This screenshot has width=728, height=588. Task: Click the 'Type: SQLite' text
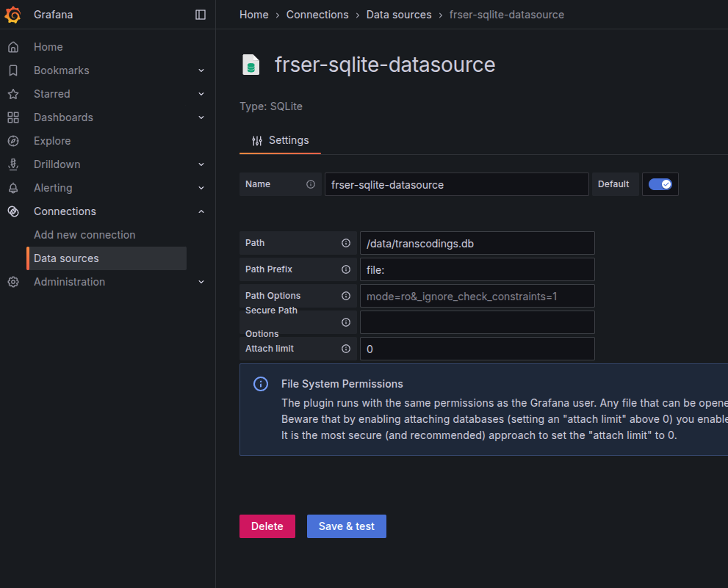click(271, 106)
